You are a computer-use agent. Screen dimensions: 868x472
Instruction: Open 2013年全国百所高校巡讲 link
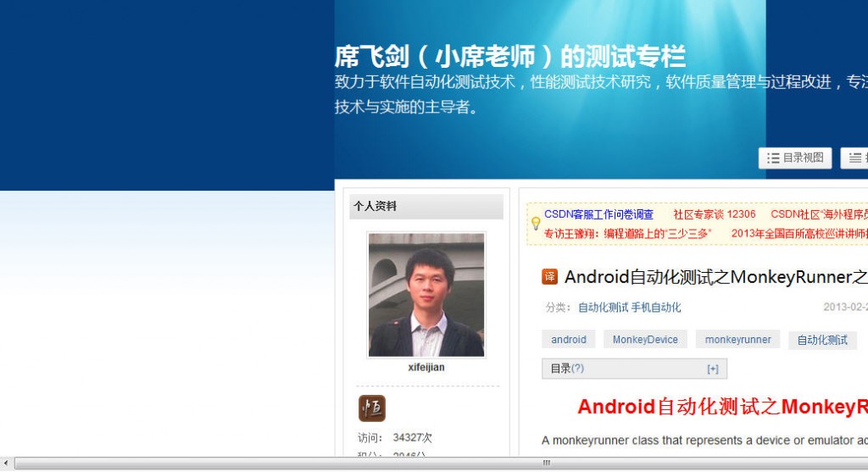pyautogui.click(x=799, y=234)
